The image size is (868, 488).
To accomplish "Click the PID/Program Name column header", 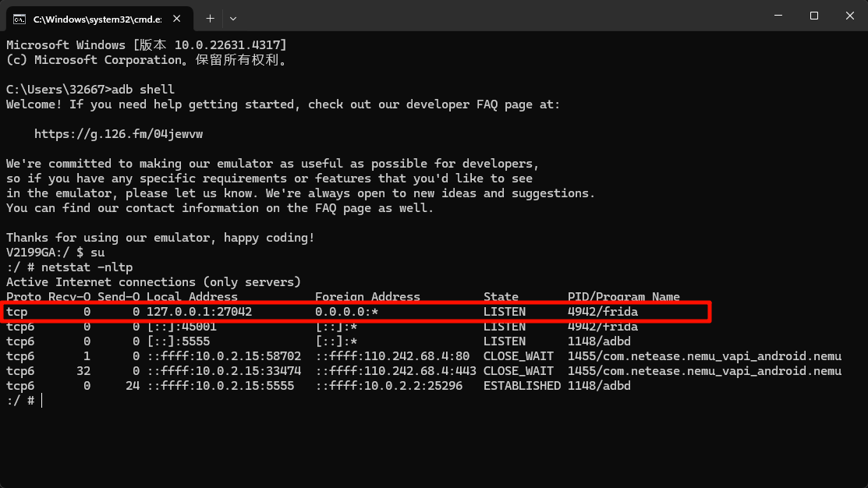I will (x=624, y=297).
